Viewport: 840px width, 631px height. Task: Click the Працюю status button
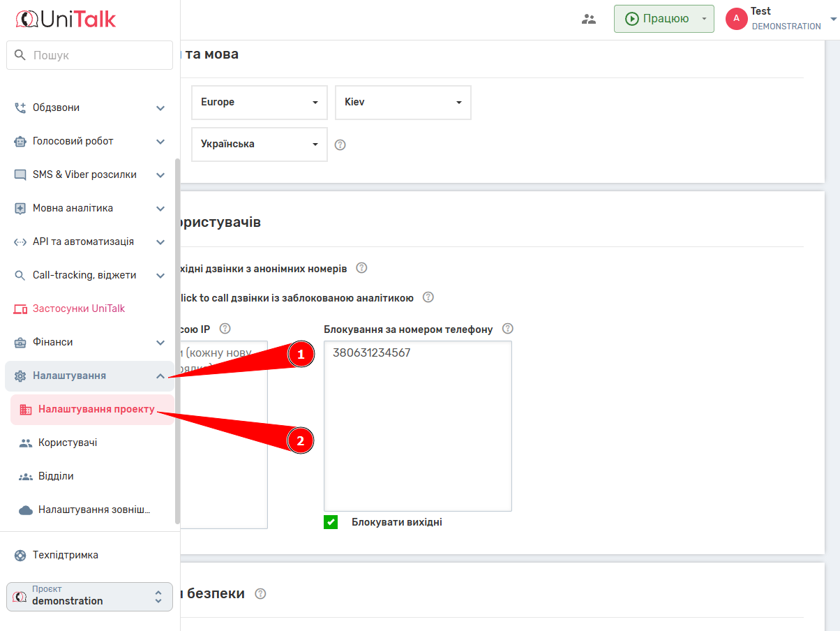click(657, 19)
